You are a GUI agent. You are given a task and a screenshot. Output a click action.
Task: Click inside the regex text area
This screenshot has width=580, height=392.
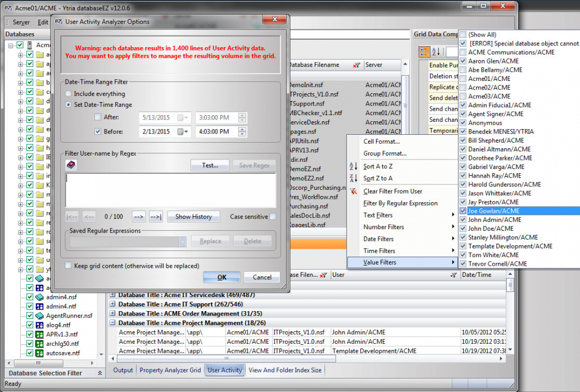pyautogui.click(x=170, y=190)
